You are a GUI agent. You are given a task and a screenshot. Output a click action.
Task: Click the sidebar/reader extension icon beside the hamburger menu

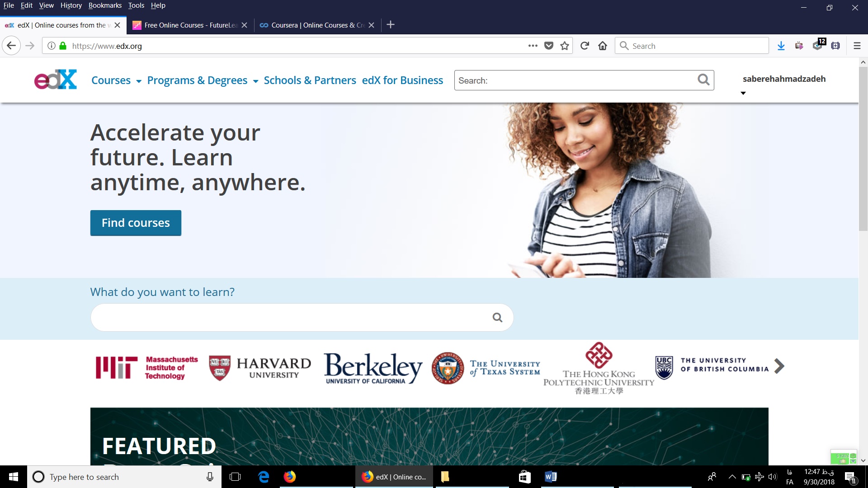835,46
